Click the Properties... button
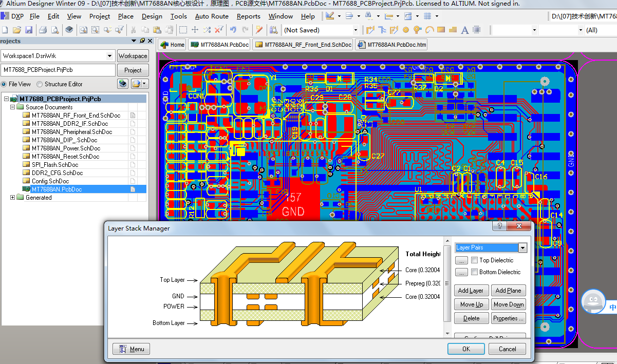This screenshot has width=617, height=364. [x=509, y=318]
